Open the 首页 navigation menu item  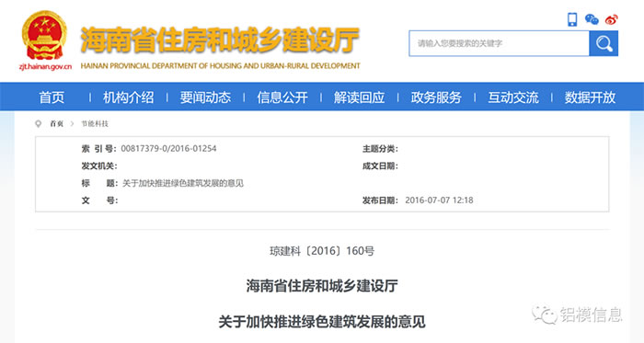tap(52, 97)
